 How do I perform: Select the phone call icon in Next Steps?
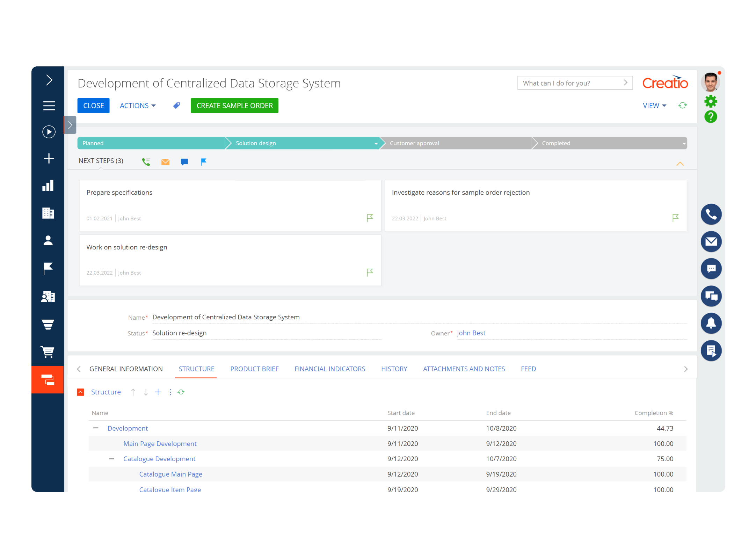[x=146, y=161]
